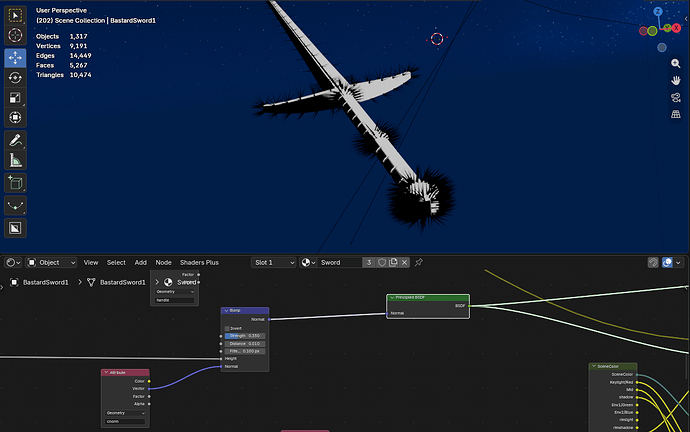This screenshot has width=690, height=432.
Task: Click the Z axis on navigation gizmo
Action: [658, 11]
